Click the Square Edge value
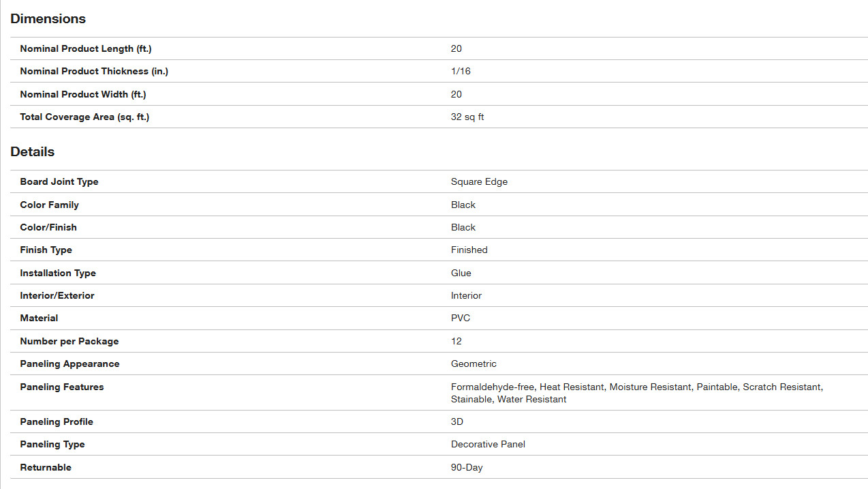 click(x=479, y=182)
